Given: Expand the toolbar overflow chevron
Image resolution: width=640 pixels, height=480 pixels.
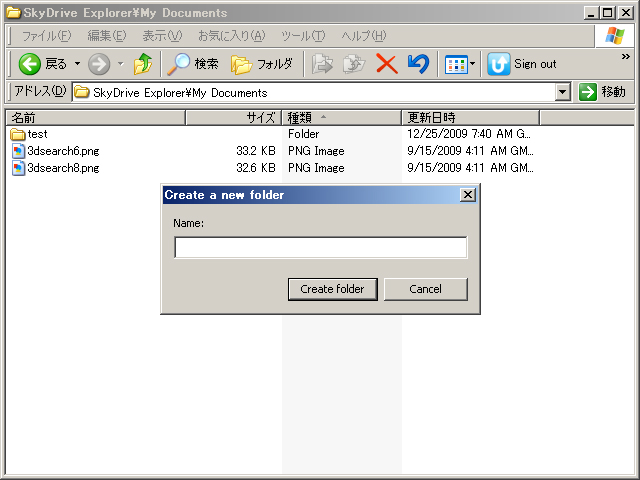Looking at the screenshot, I should 625,57.
